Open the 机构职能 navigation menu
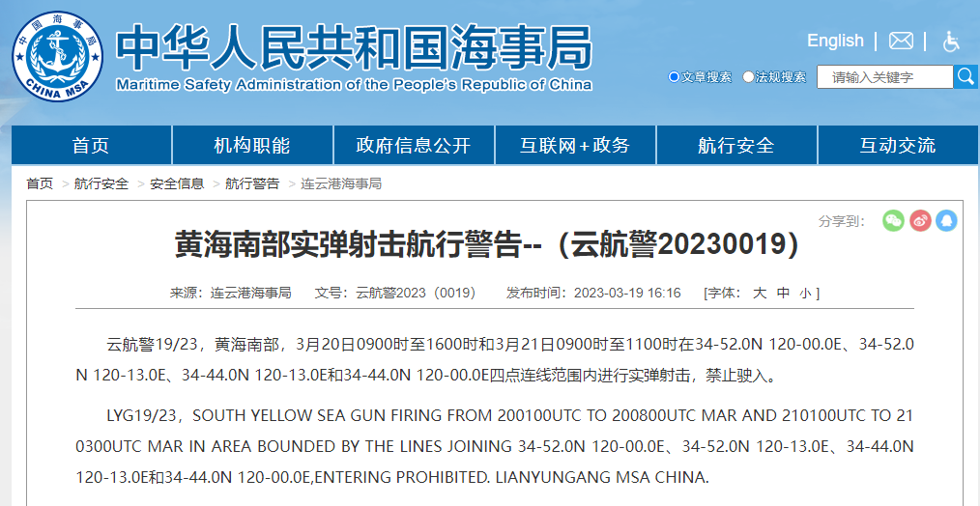 click(252, 146)
